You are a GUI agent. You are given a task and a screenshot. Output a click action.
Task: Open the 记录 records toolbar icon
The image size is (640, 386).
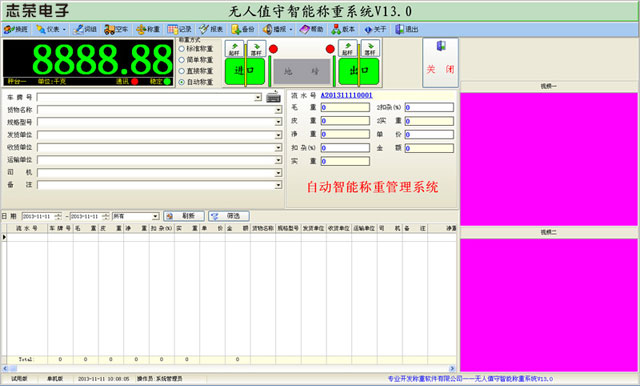point(180,29)
